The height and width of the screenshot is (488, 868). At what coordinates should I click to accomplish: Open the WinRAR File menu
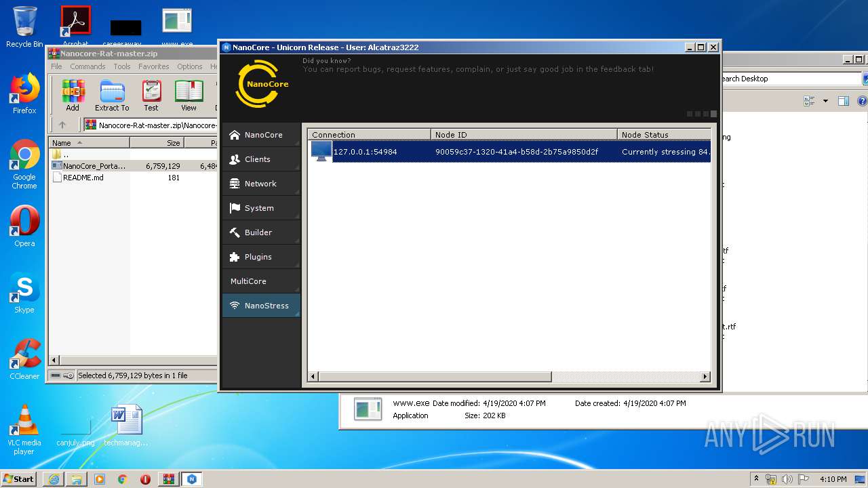click(x=56, y=66)
